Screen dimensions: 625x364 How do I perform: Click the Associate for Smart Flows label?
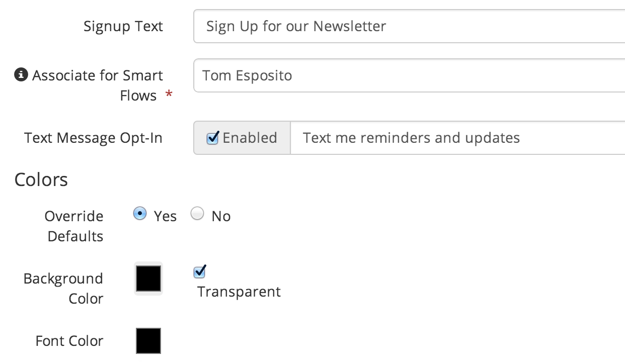coord(98,85)
